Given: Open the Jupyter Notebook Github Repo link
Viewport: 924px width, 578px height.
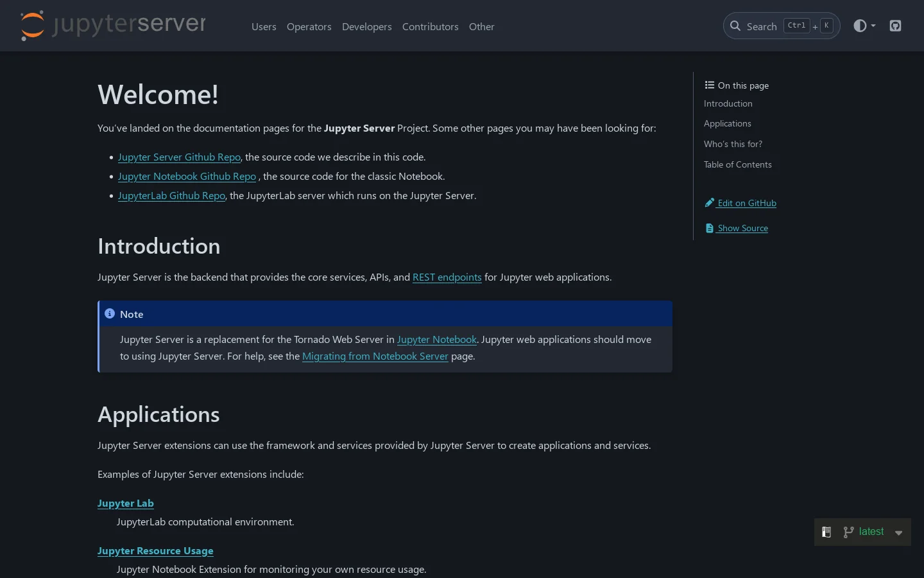Looking at the screenshot, I should point(187,177).
